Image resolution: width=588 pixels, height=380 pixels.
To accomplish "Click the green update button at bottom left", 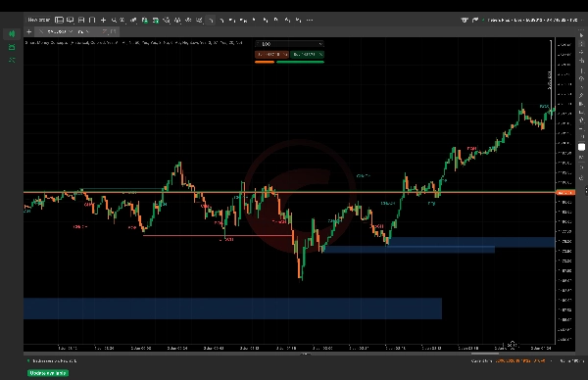I will (48, 373).
